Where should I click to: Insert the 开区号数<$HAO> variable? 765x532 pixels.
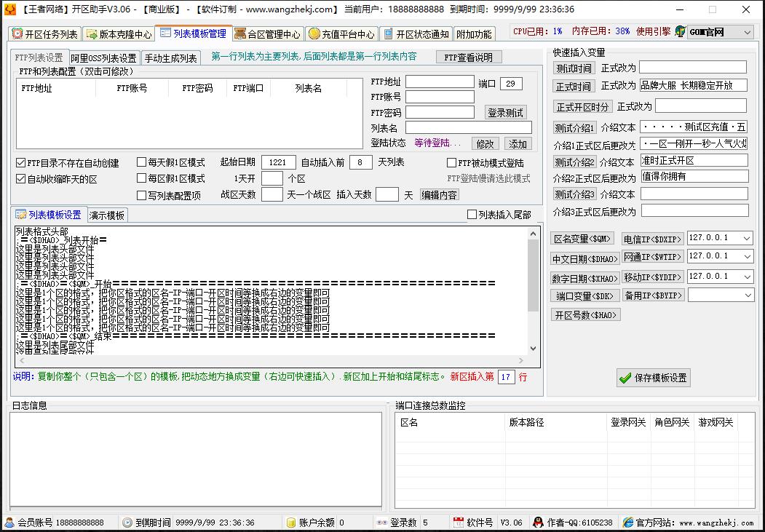(x=585, y=314)
